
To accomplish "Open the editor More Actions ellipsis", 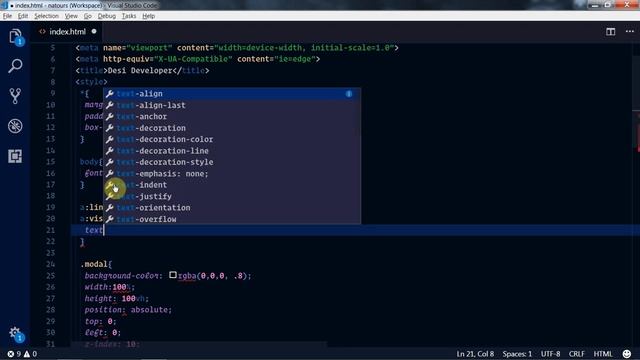I will click(x=630, y=32).
